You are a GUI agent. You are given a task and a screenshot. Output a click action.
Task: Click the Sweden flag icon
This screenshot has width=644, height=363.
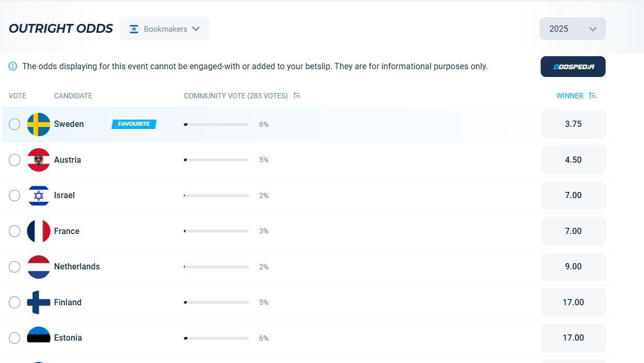[x=38, y=124]
